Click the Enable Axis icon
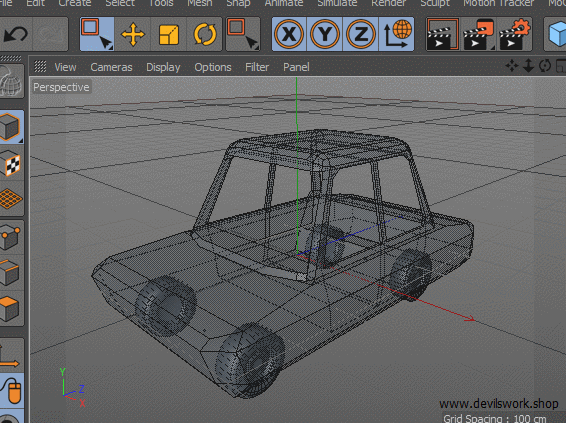This screenshot has width=566, height=423. click(x=11, y=355)
